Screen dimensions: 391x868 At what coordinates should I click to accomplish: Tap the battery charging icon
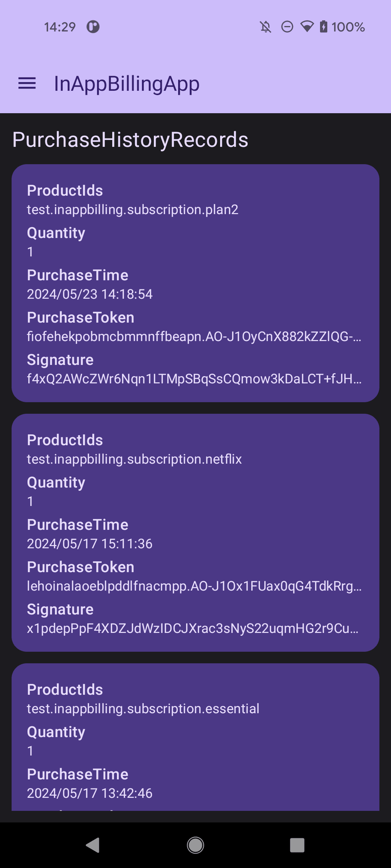click(x=324, y=27)
